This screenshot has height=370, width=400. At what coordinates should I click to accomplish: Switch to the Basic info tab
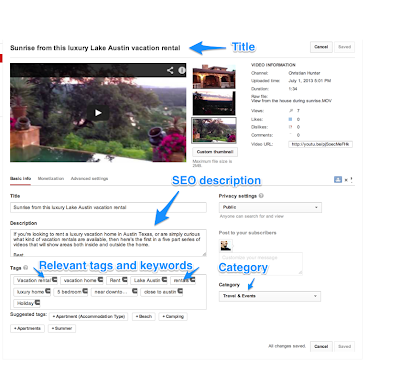[20, 179]
